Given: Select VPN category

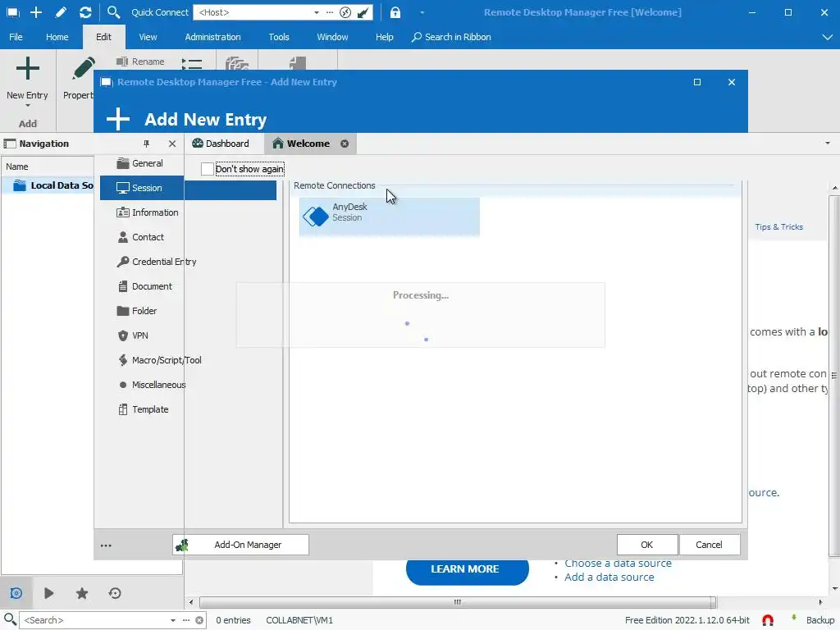Looking at the screenshot, I should point(133,336).
